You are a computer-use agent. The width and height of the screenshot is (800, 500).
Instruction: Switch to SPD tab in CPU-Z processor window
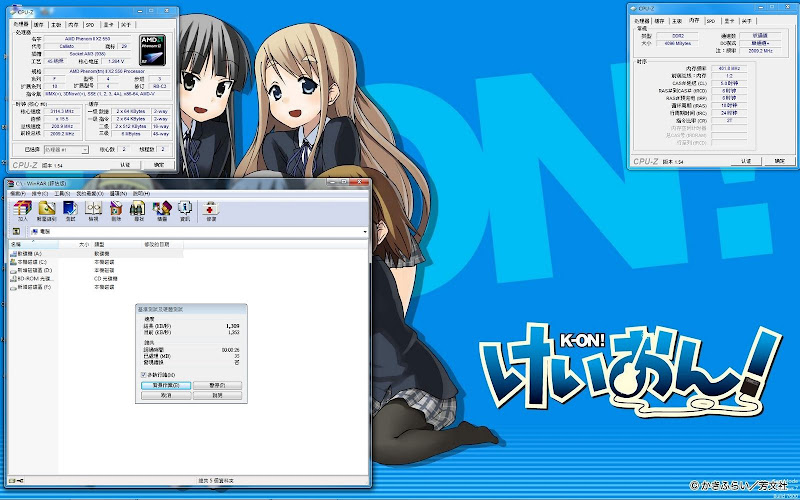pyautogui.click(x=90, y=24)
